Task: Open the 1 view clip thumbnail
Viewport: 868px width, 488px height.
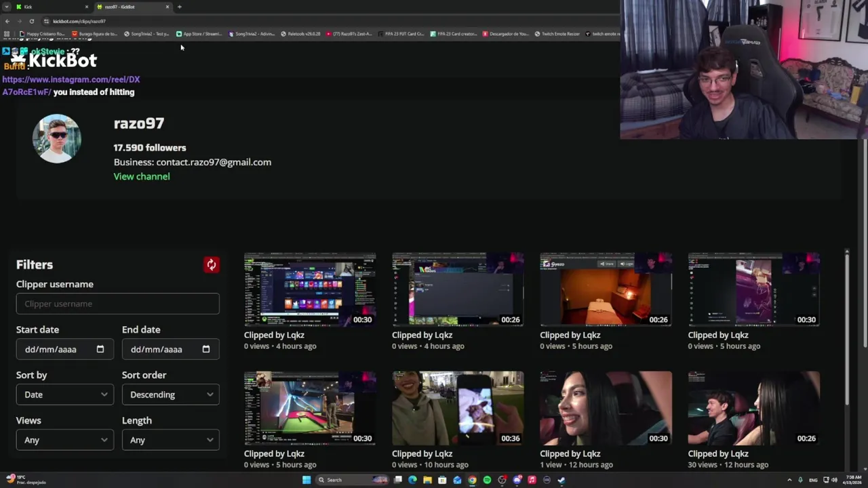Action: (606, 408)
